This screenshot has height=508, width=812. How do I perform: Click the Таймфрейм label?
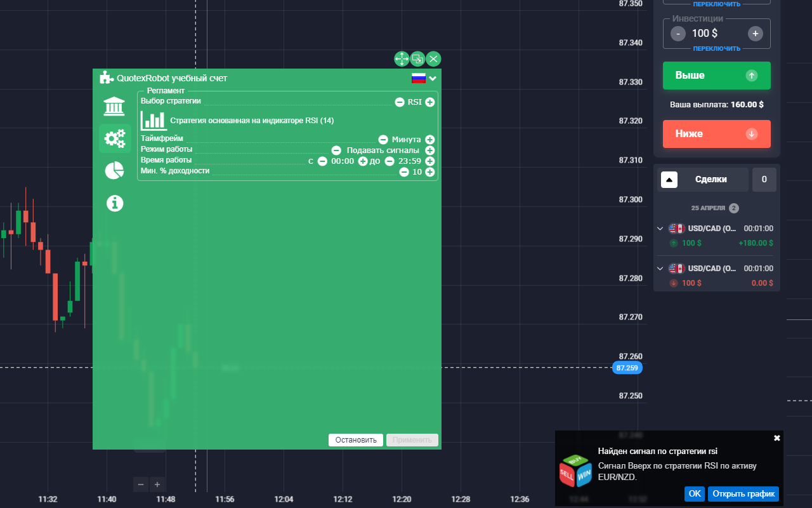pyautogui.click(x=162, y=139)
